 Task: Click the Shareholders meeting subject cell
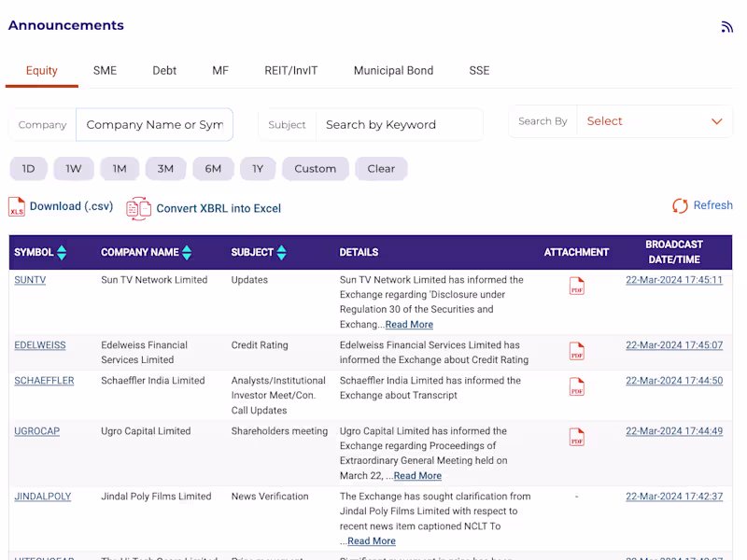click(279, 431)
